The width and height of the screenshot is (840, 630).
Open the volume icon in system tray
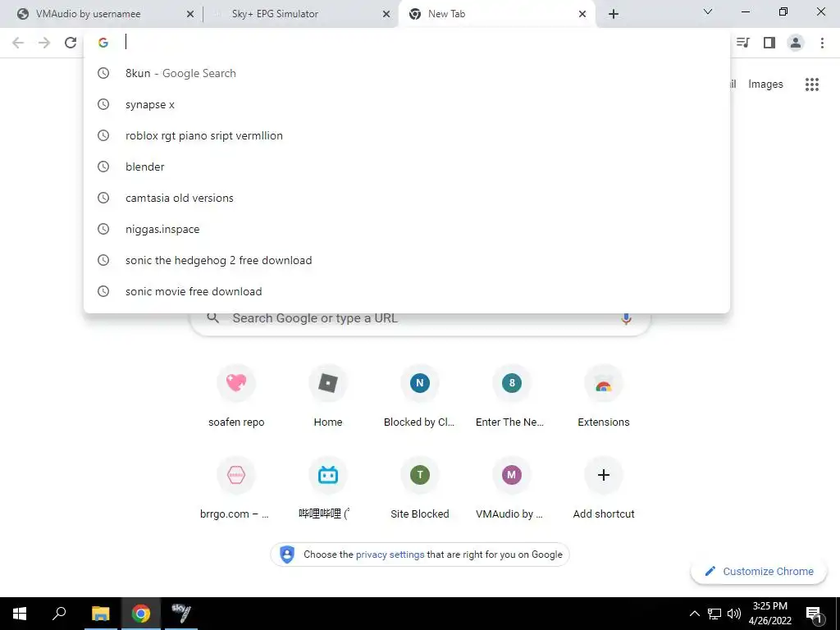pos(734,614)
